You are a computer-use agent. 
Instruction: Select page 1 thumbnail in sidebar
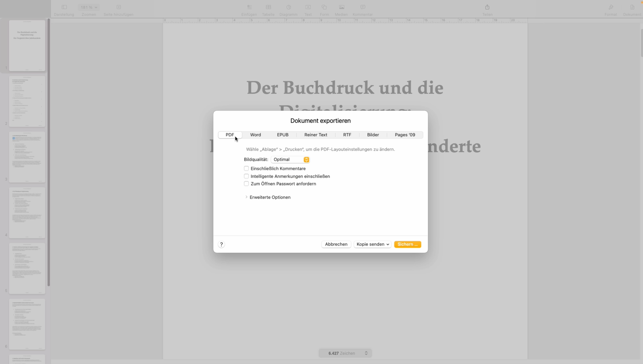click(x=27, y=46)
